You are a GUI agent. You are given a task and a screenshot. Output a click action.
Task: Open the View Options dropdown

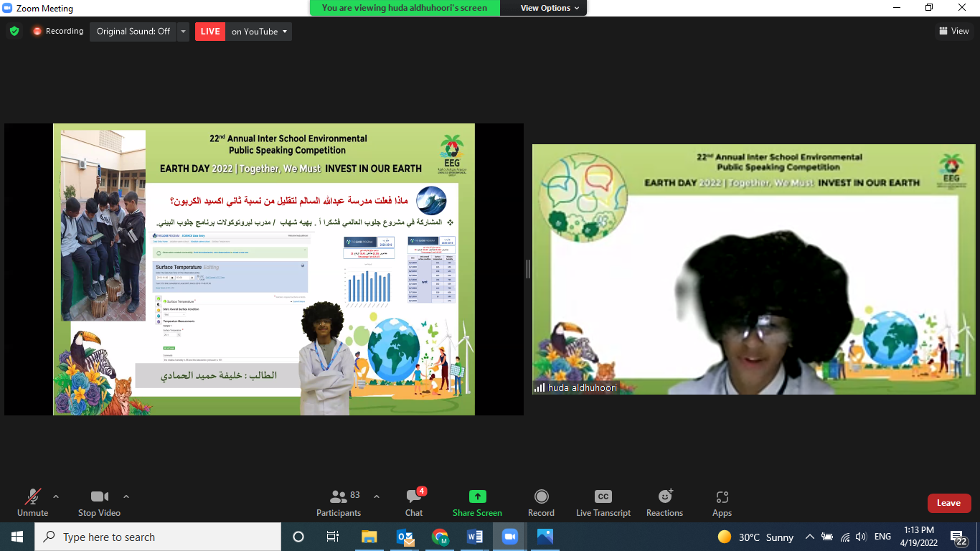tap(545, 8)
